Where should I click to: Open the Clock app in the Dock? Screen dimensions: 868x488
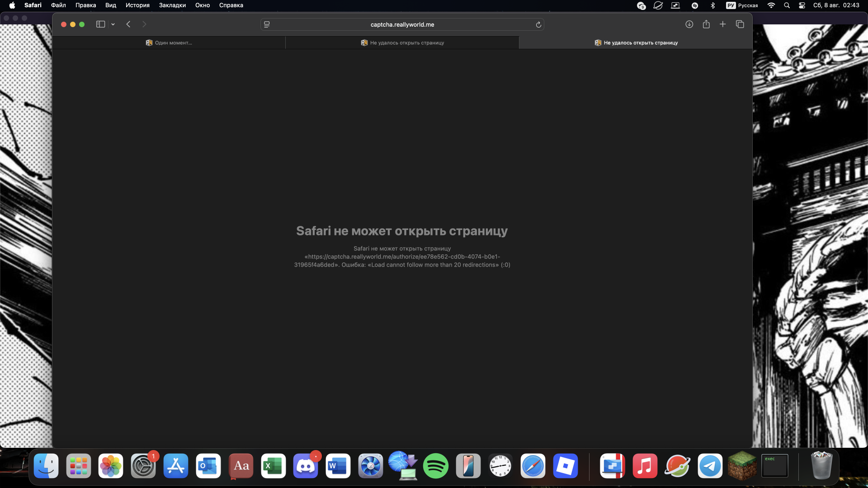tap(500, 466)
